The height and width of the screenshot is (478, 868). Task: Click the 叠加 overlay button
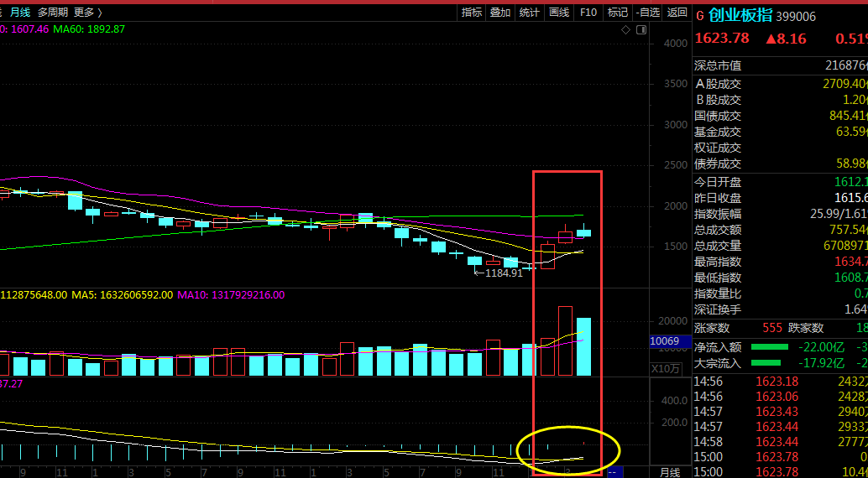(x=500, y=13)
